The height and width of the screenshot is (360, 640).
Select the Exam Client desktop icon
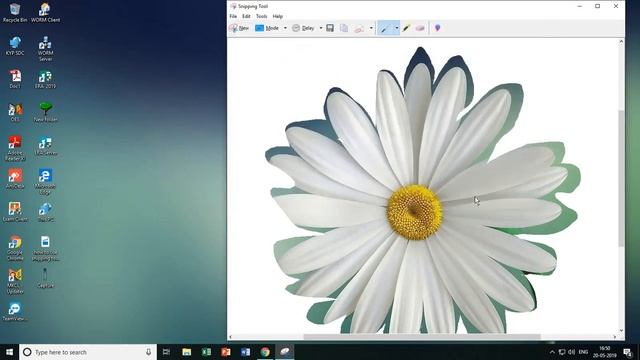tap(15, 212)
